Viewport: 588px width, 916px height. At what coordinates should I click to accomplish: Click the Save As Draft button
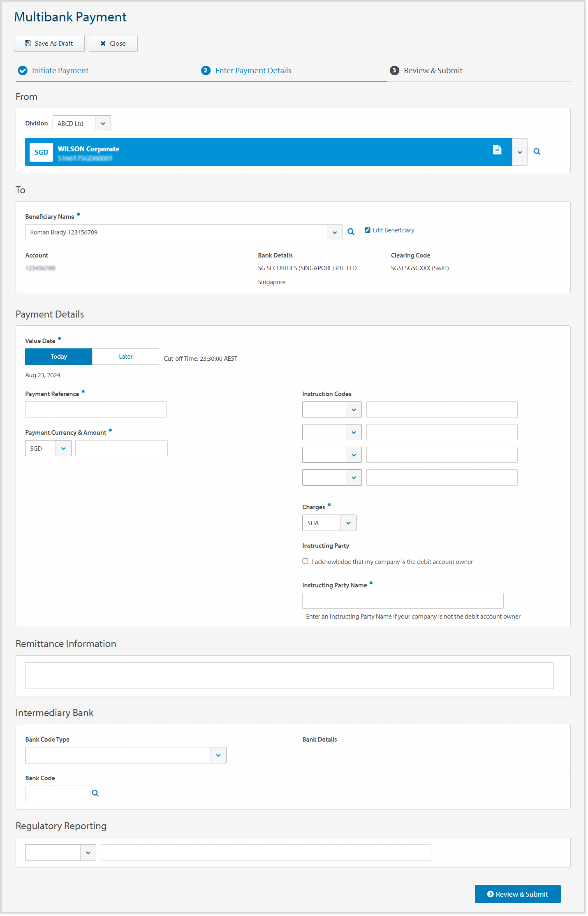(49, 43)
